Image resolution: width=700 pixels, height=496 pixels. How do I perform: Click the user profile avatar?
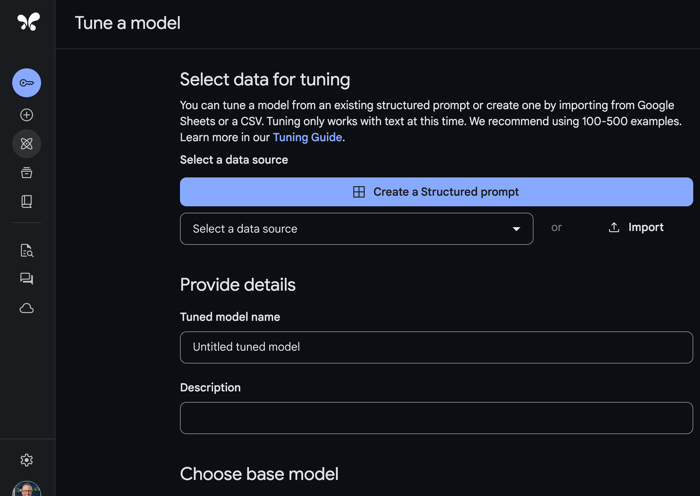tap(27, 490)
